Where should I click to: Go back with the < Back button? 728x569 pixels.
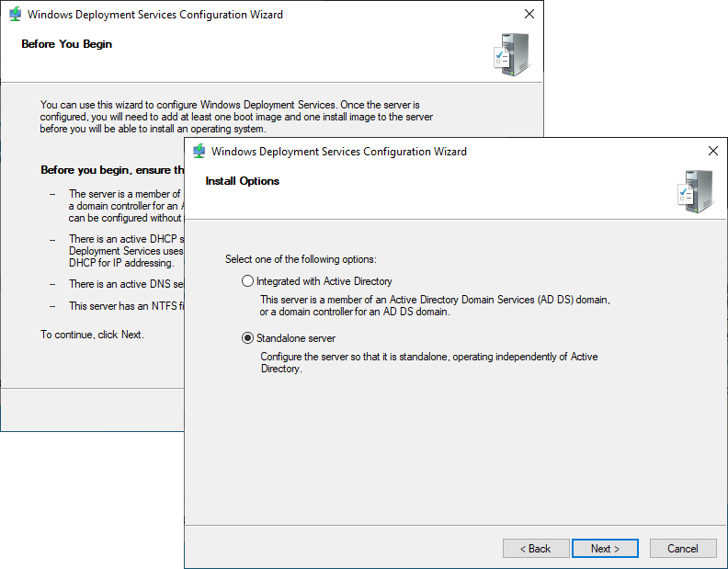(x=536, y=549)
